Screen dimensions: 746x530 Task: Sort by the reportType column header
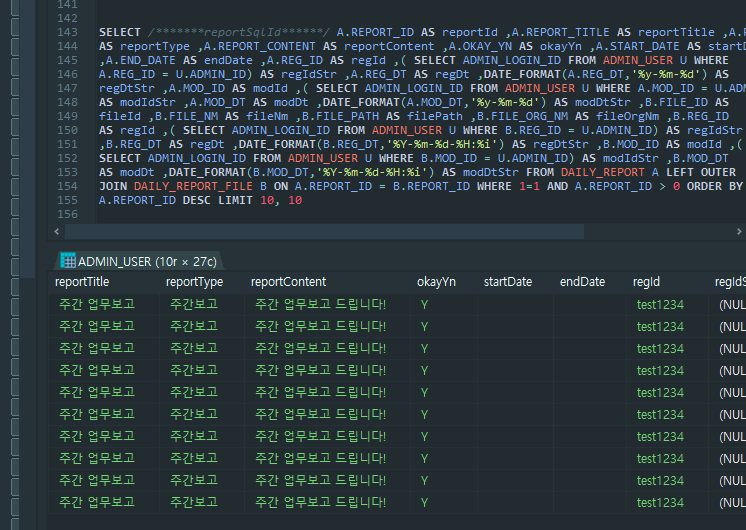pyautogui.click(x=194, y=282)
